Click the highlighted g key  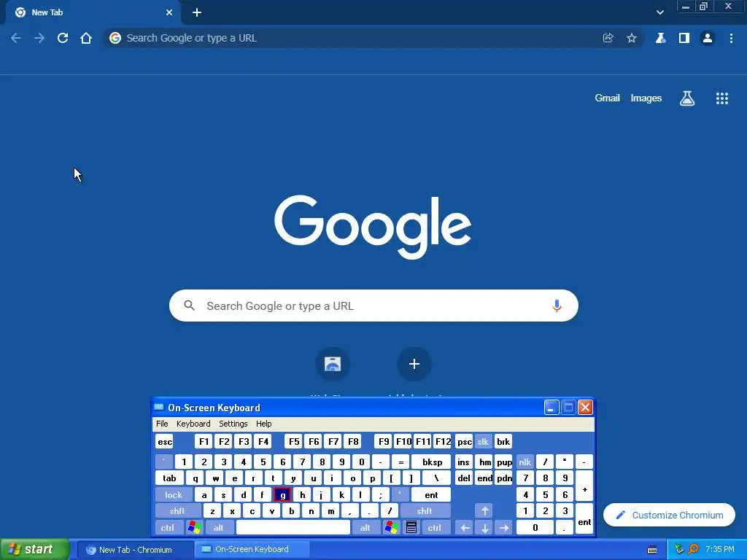282,495
